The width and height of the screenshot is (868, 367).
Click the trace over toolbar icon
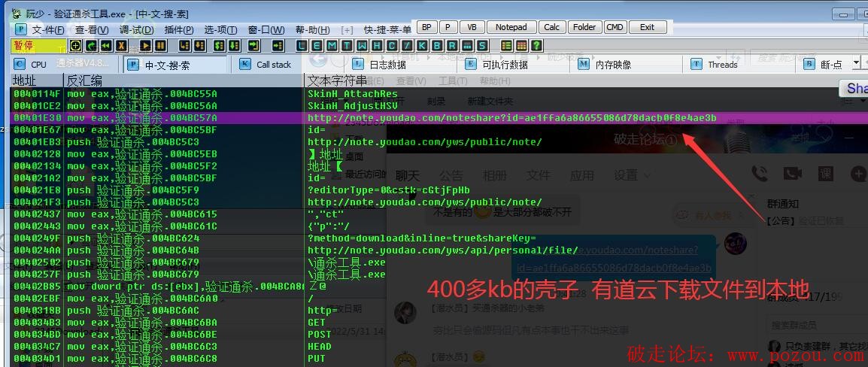click(234, 45)
